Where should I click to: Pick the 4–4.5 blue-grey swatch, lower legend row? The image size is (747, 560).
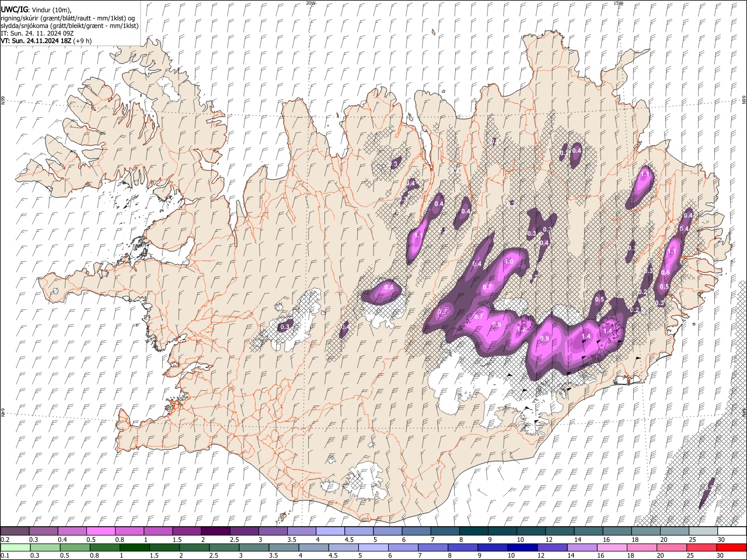[313, 547]
